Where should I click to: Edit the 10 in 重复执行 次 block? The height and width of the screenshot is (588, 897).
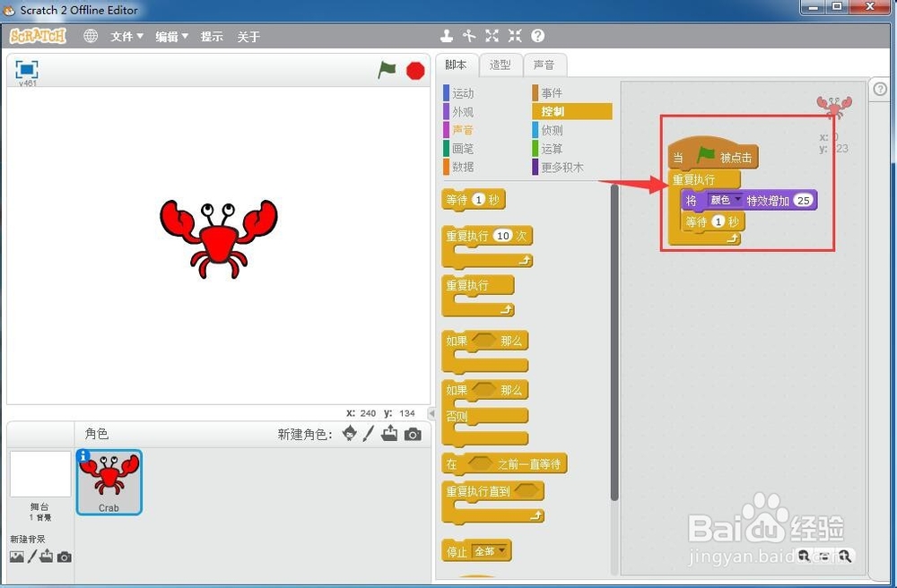(503, 236)
